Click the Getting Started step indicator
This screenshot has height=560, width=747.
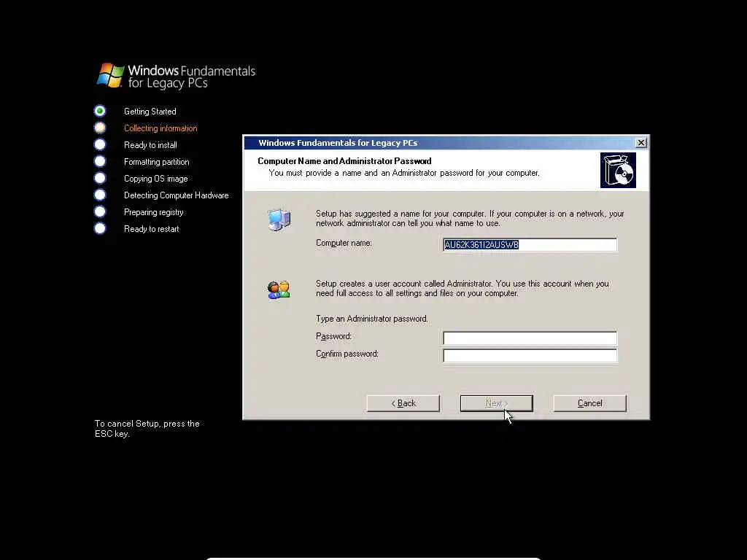coord(100,111)
